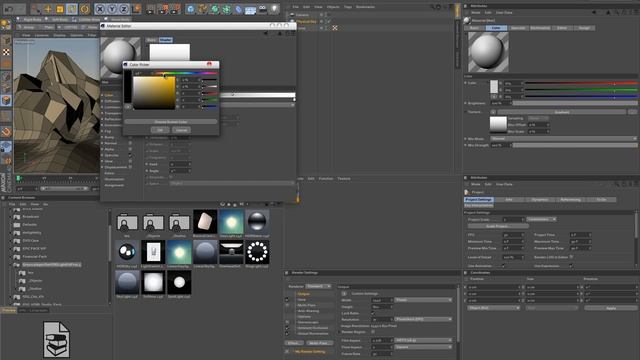Toggle the Bump channel checkbox

pyautogui.click(x=130, y=138)
